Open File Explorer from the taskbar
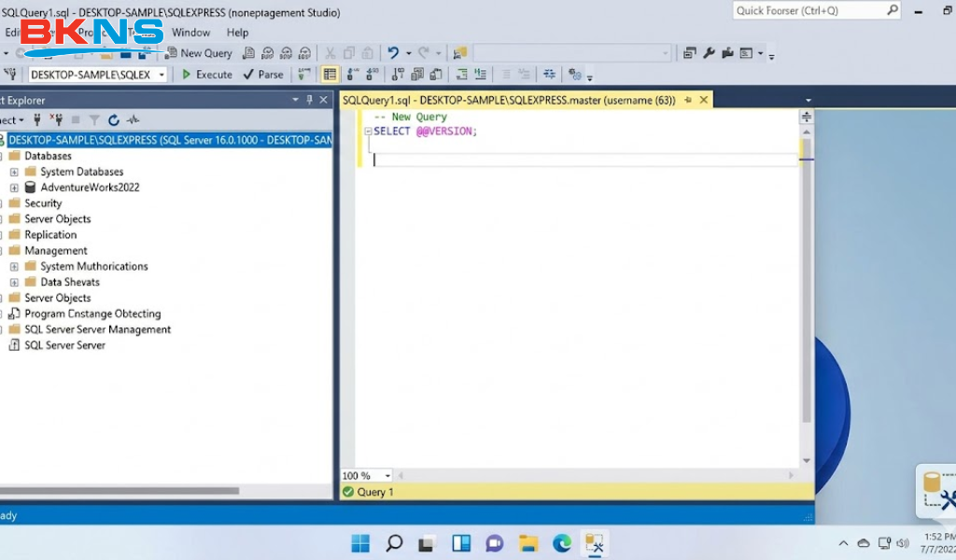The height and width of the screenshot is (560, 956). pos(528,543)
